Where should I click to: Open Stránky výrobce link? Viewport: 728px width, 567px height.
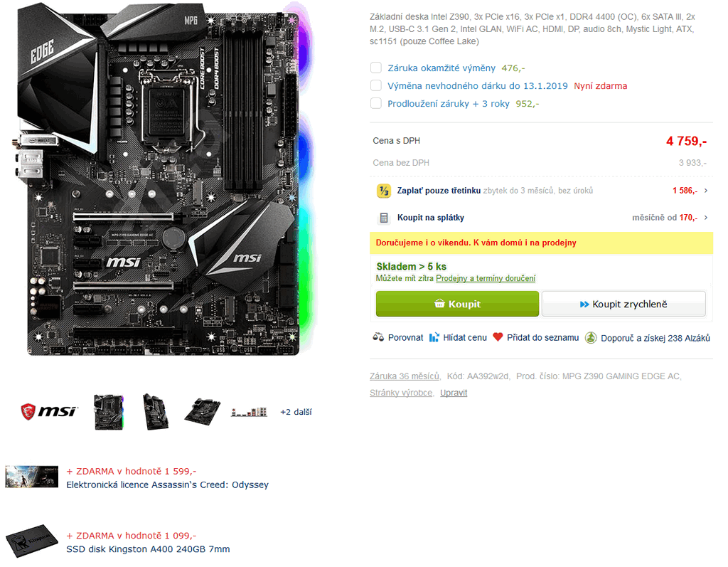click(401, 393)
